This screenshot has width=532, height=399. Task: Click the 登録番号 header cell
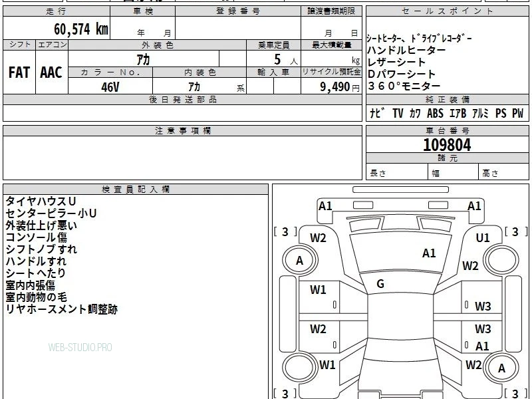point(238,11)
